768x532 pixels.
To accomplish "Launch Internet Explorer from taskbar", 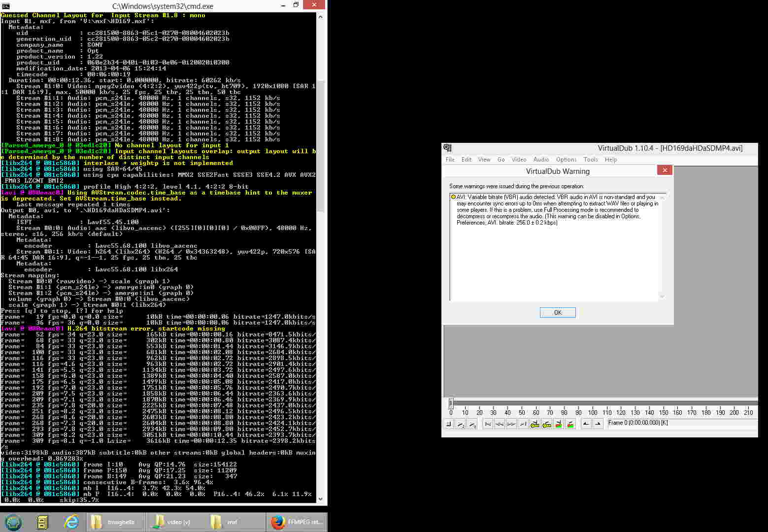I will (x=71, y=522).
